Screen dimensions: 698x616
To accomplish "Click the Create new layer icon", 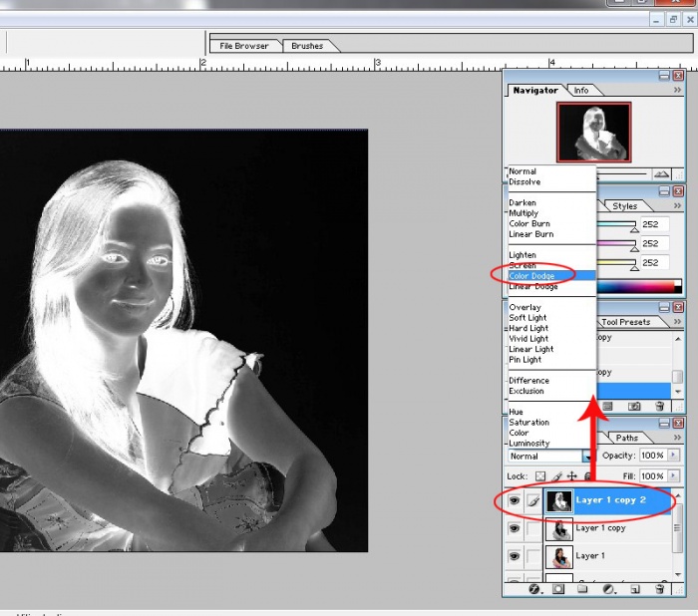I will click(634, 589).
